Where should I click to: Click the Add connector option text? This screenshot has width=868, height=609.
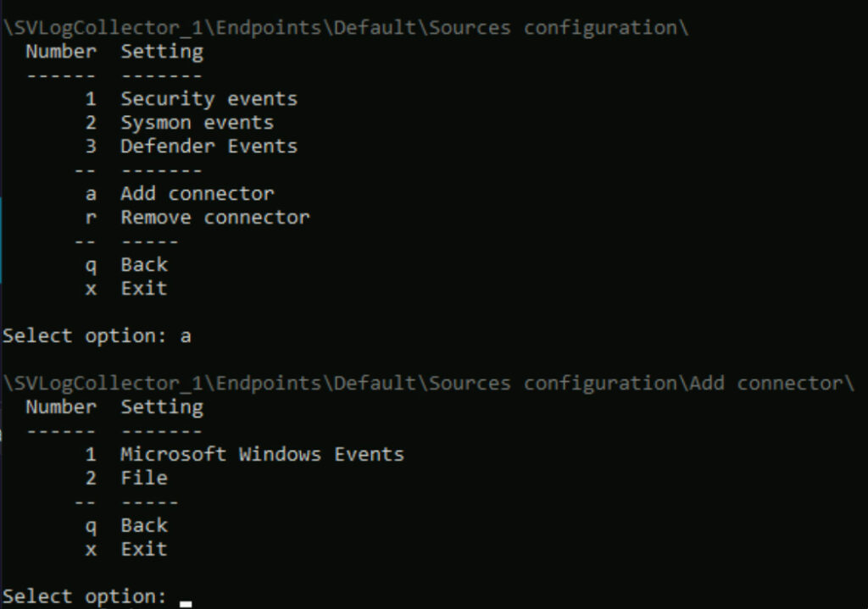point(197,194)
